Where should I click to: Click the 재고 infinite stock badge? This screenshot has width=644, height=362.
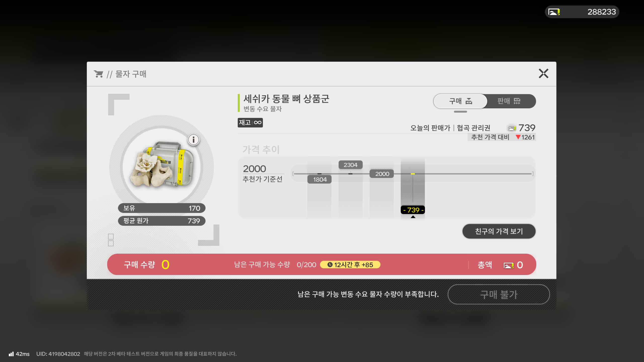(x=250, y=123)
